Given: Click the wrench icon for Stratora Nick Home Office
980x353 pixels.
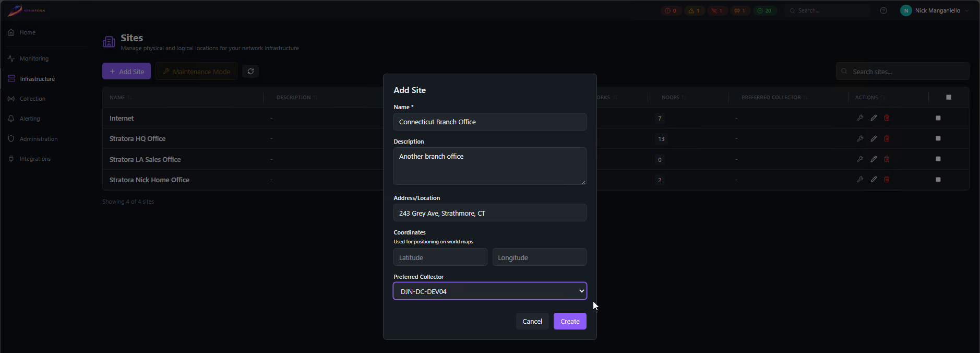Looking at the screenshot, I should pos(860,180).
